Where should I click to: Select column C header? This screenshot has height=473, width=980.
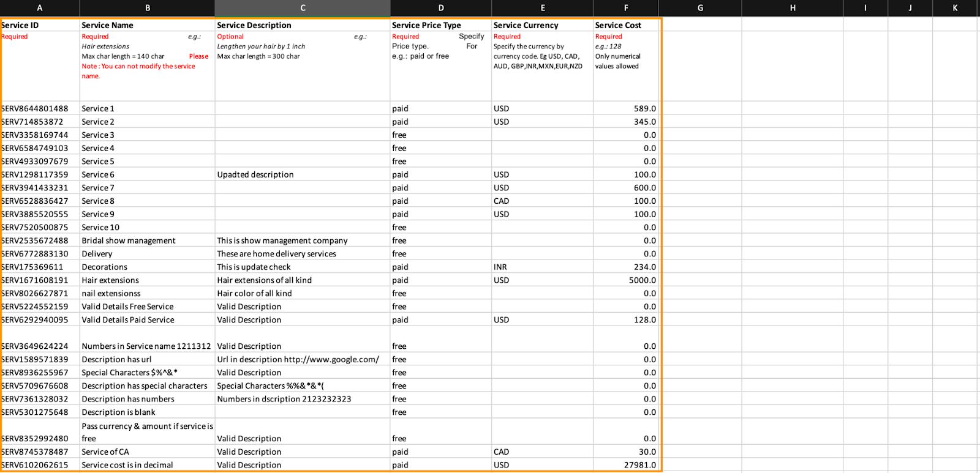tap(303, 8)
